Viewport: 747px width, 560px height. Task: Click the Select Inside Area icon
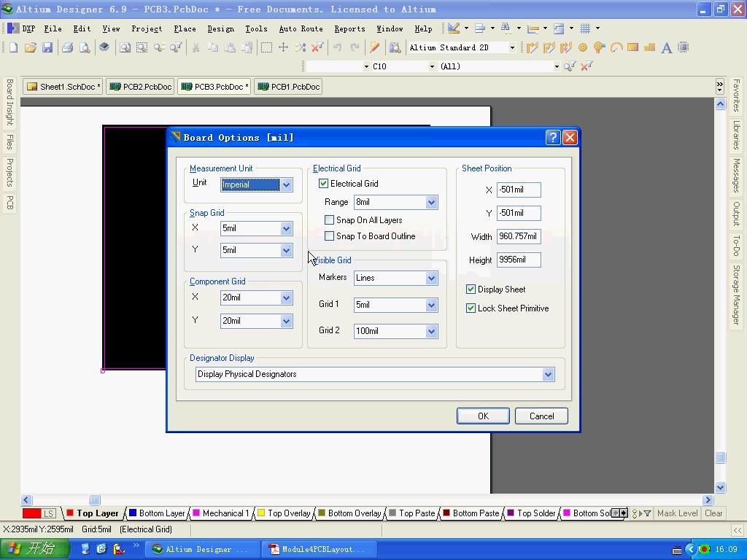click(266, 47)
